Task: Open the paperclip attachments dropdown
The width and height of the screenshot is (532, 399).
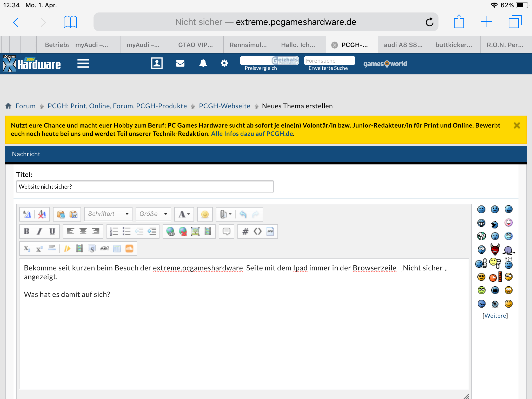Action: 226,214
